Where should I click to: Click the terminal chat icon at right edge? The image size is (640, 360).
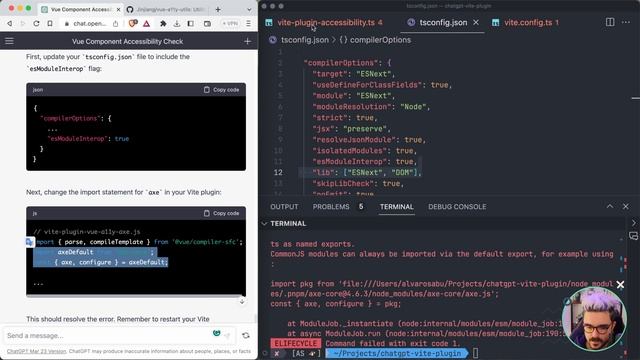(633, 236)
